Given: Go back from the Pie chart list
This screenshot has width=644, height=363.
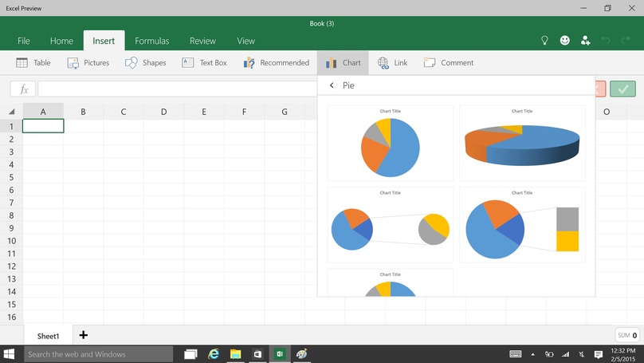Looking at the screenshot, I should (x=332, y=85).
